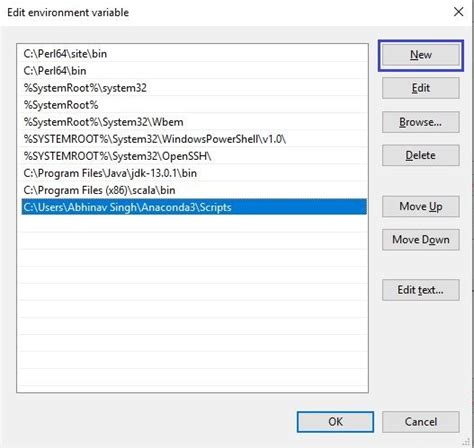This screenshot has width=474, height=448.
Task: Choose the plain %SystemRoot% entry
Action: coord(194,105)
